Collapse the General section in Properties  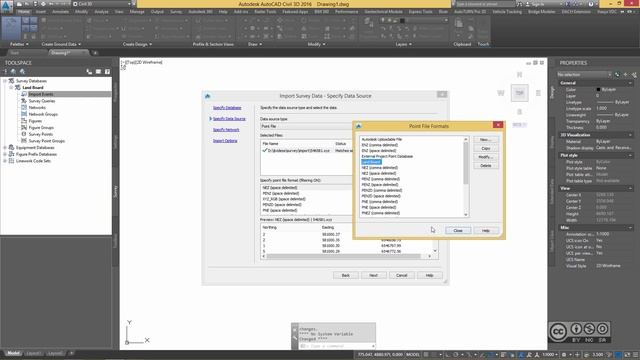pyautogui.click(x=630, y=83)
